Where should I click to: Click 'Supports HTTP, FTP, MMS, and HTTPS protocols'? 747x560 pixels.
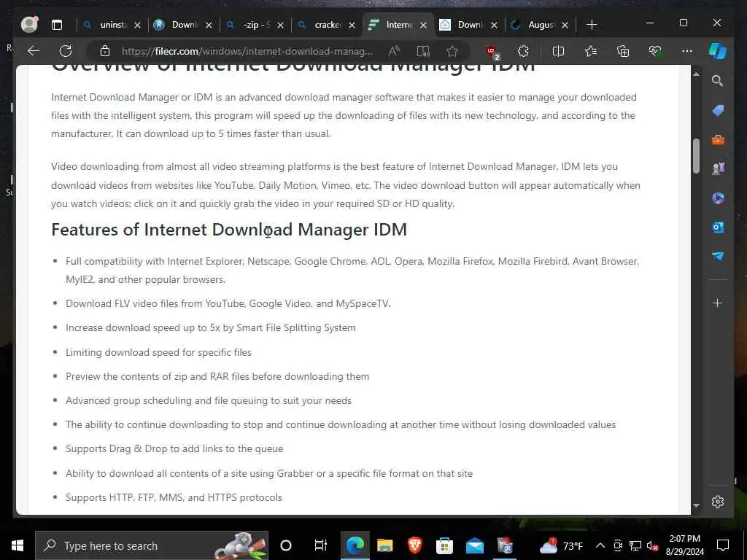click(x=174, y=497)
